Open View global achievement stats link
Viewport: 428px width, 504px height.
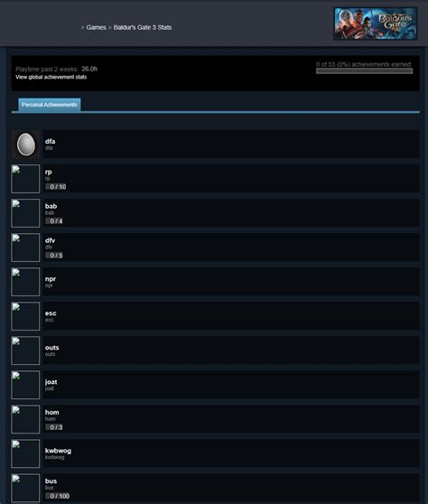51,77
